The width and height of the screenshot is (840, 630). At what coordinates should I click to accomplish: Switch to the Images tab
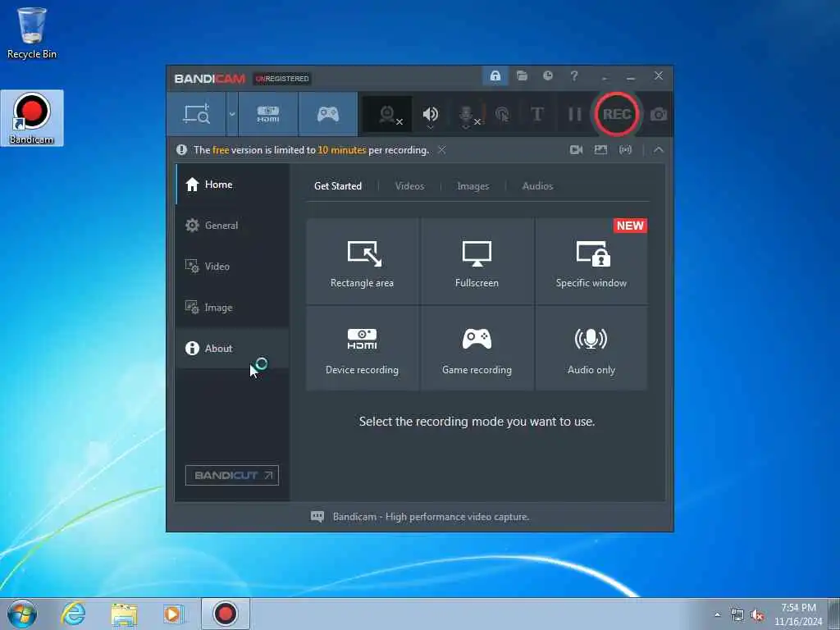click(473, 186)
